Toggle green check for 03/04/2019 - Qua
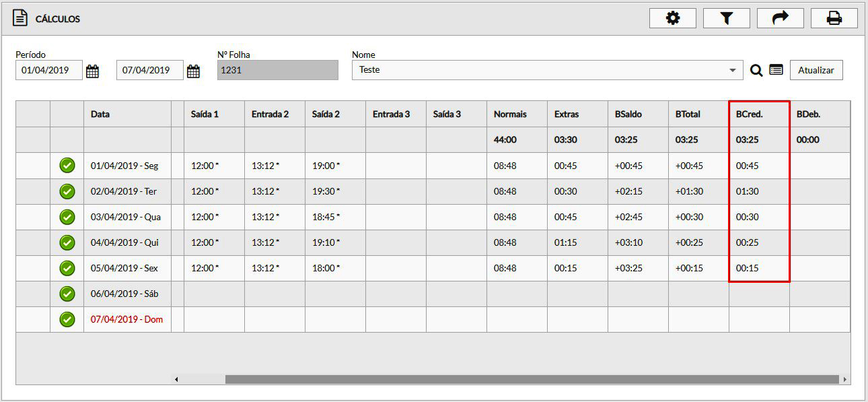The image size is (868, 402). (x=67, y=217)
